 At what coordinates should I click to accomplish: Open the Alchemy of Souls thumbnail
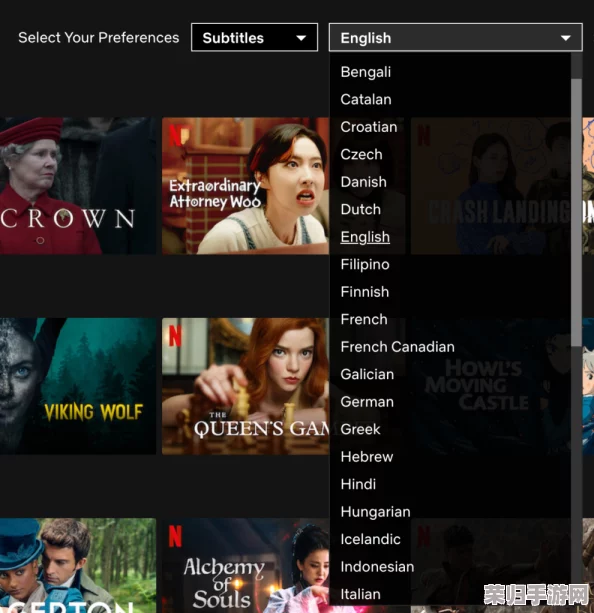[245, 565]
